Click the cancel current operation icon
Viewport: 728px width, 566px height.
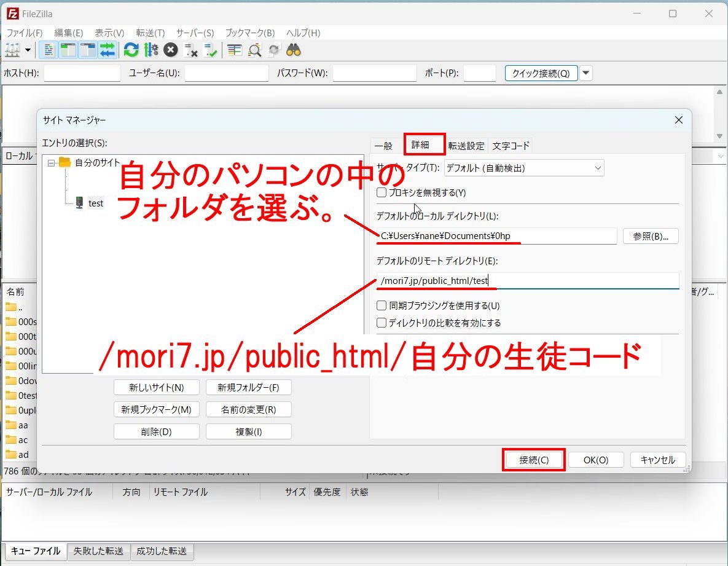[171, 50]
